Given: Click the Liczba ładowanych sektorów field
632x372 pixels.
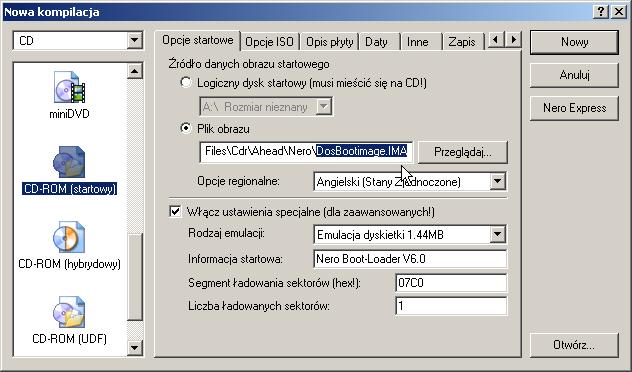Looking at the screenshot, I should (451, 306).
